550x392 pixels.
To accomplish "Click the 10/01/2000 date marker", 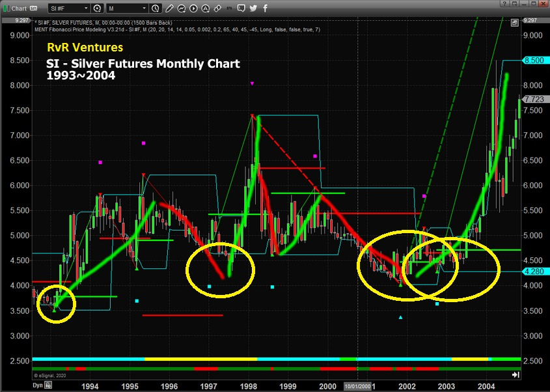I will pos(357,385).
